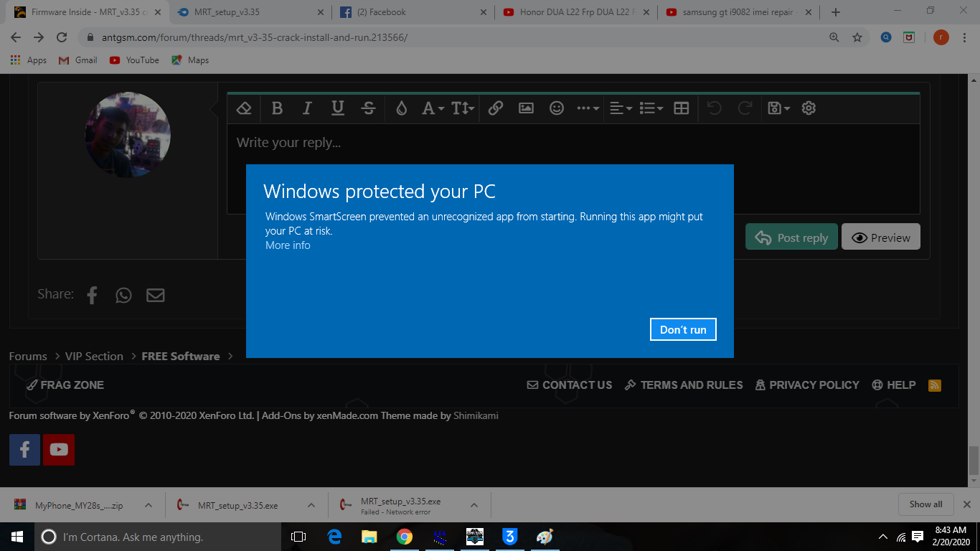
Task: Click the Write your reply text area
Action: pyautogui.click(x=573, y=169)
